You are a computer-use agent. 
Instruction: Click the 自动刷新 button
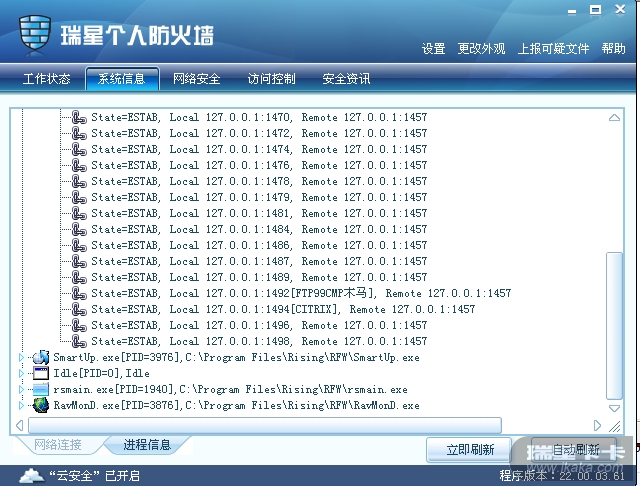click(575, 450)
